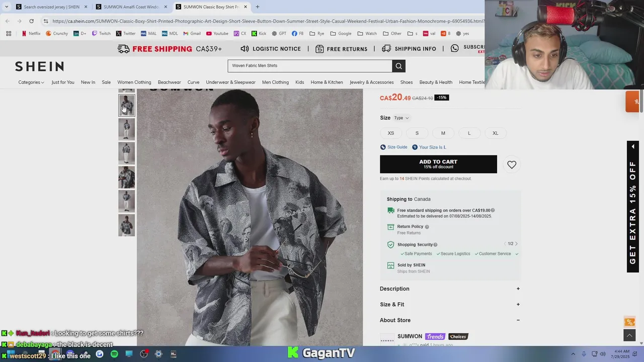Click the Shopping Security help icon
The height and width of the screenshot is (362, 644).
click(x=435, y=245)
